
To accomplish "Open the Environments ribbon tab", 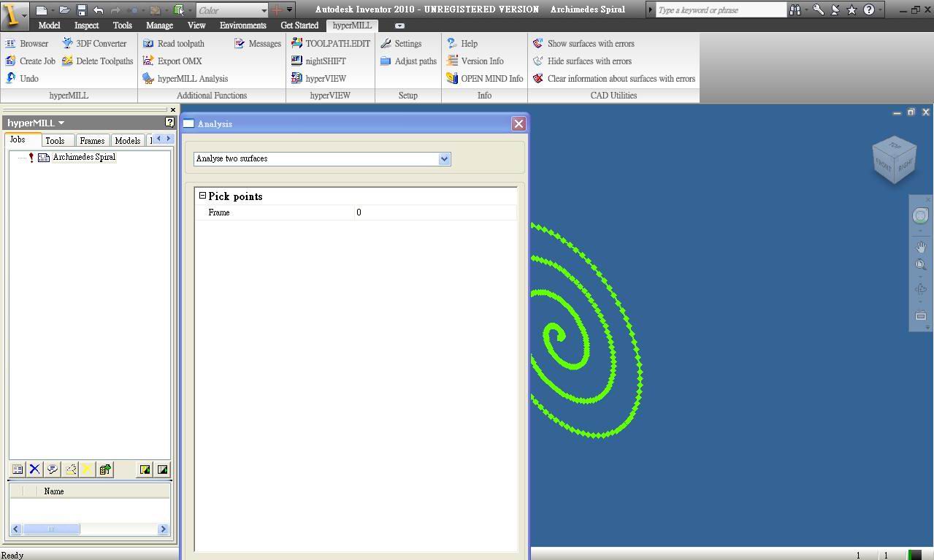I will coord(243,26).
